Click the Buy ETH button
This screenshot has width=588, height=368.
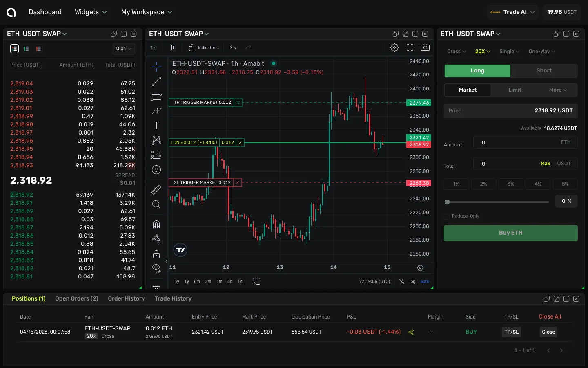510,233
